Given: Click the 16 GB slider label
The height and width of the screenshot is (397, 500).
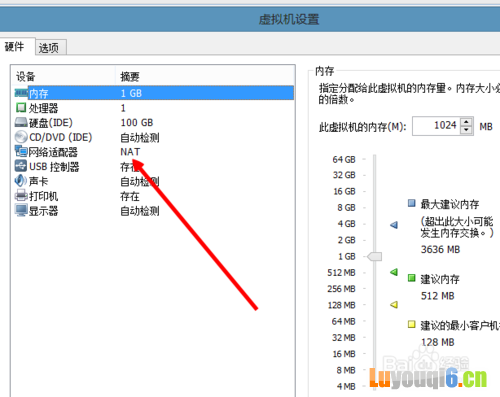Looking at the screenshot, I should click(344, 191).
